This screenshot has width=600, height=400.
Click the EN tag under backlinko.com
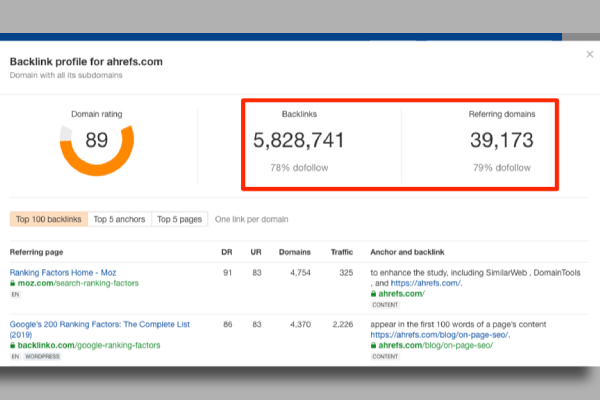coord(15,356)
